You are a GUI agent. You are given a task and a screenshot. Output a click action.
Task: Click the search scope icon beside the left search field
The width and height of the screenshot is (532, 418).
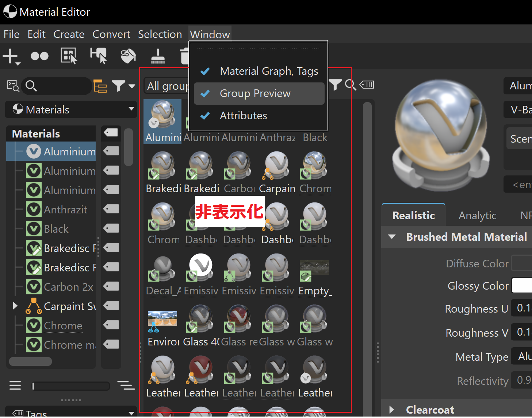pyautogui.click(x=13, y=86)
